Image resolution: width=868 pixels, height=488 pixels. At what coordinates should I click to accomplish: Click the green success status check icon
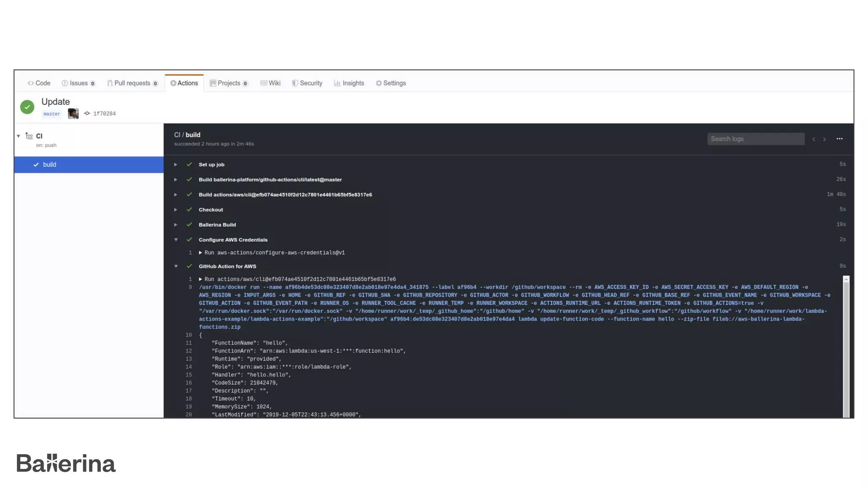(27, 107)
